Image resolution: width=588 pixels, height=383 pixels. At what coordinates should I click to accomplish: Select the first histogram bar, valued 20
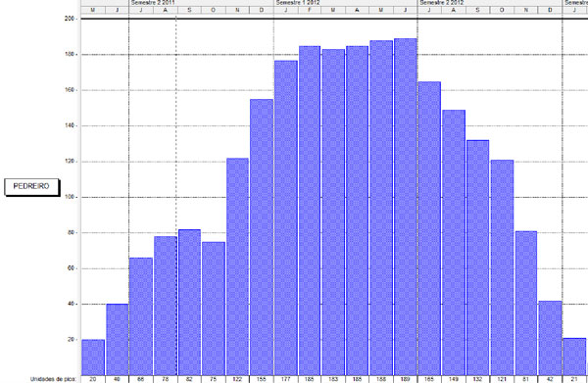coord(93,358)
